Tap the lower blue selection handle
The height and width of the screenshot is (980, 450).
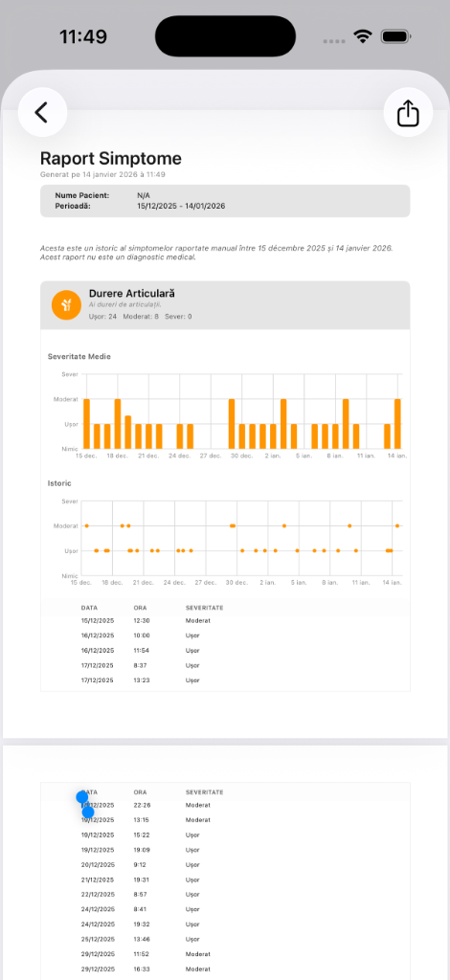click(88, 812)
